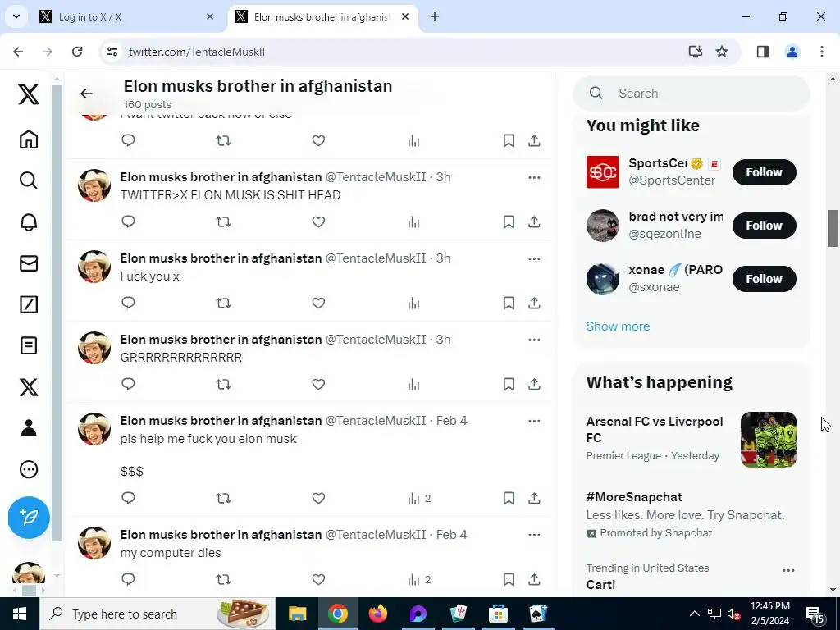Share the TWITTER>X ELON MUSK post
The width and height of the screenshot is (840, 630).
(534, 221)
